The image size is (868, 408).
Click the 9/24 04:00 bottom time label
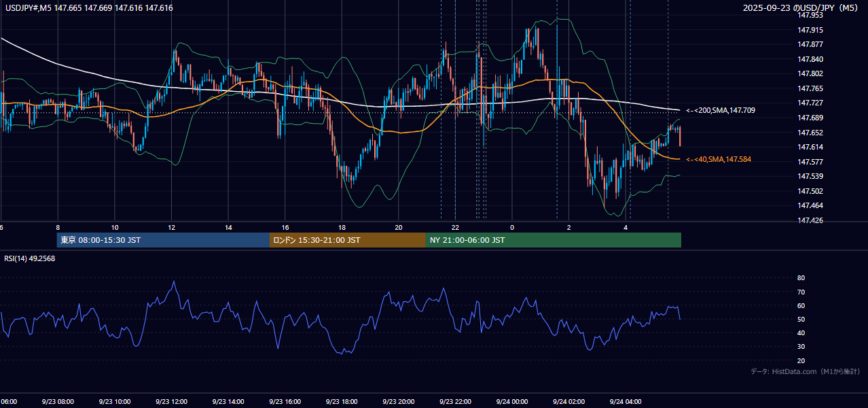click(x=625, y=402)
